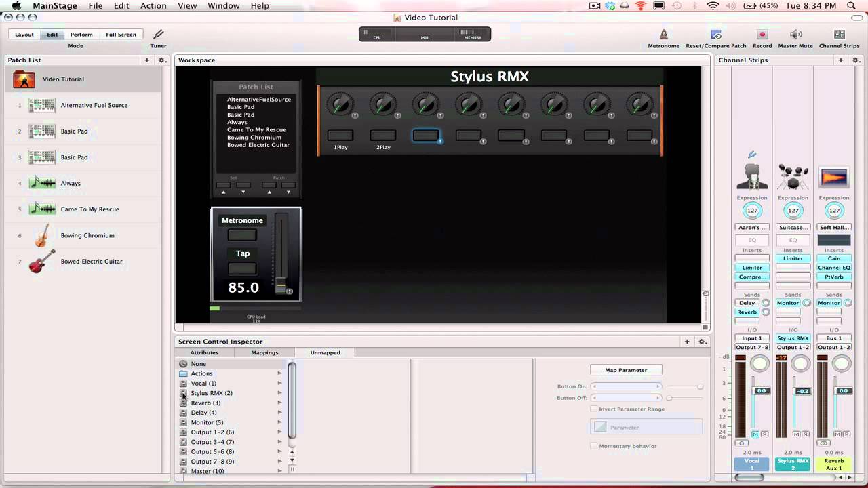Toggle the 1Play workspace button
The image size is (868, 488).
point(340,136)
